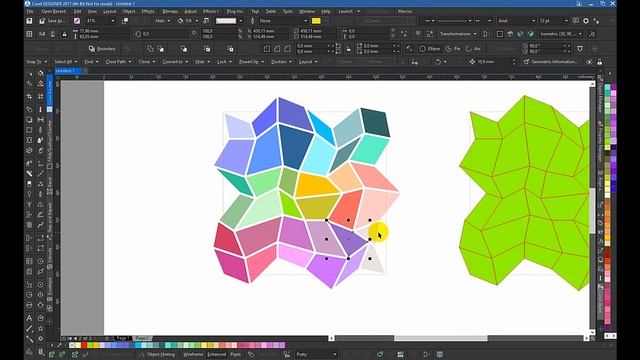
Task: Pick the red swatch in bottom palette
Action: [84, 345]
